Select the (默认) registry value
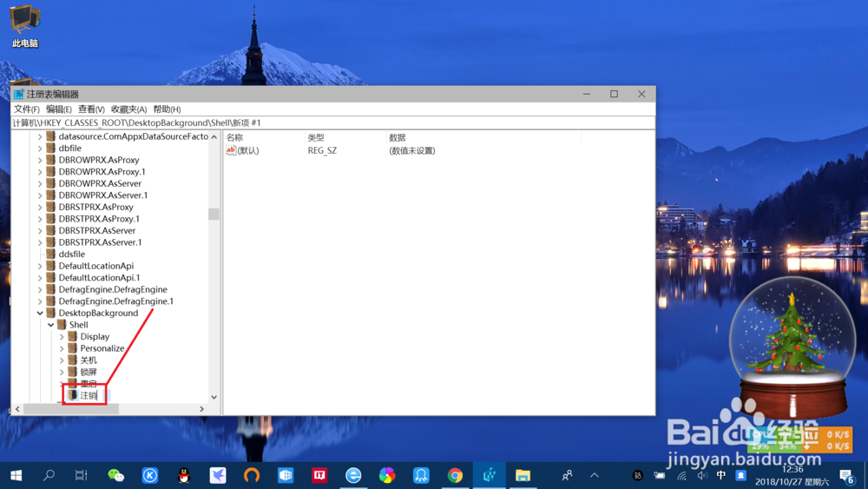 (243, 150)
